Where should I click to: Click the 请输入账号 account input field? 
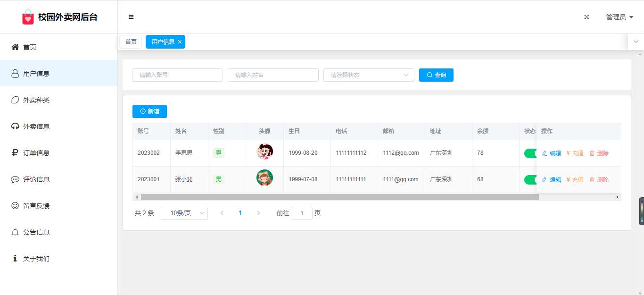(177, 75)
